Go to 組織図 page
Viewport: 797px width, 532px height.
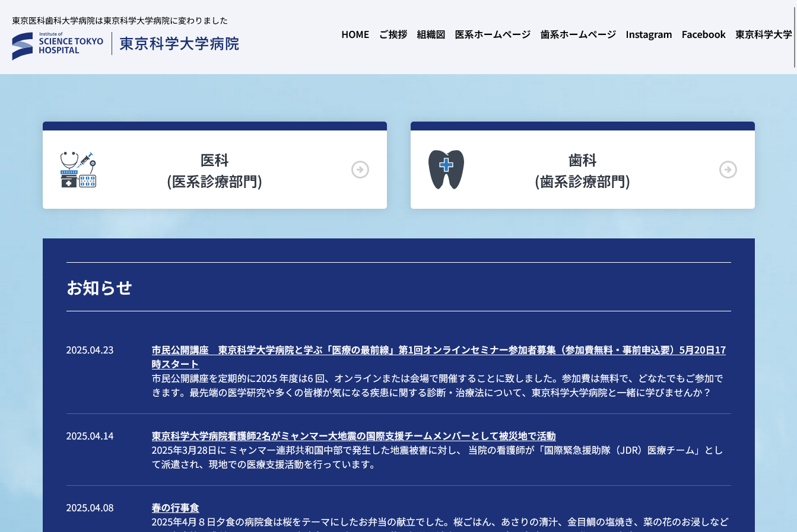[431, 34]
